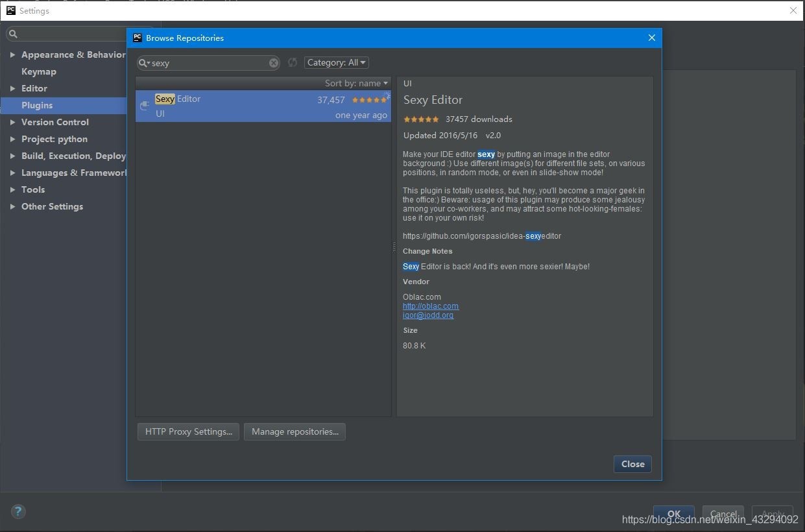Click the 'v2.0' version text
This screenshot has width=805, height=532.
493,136
